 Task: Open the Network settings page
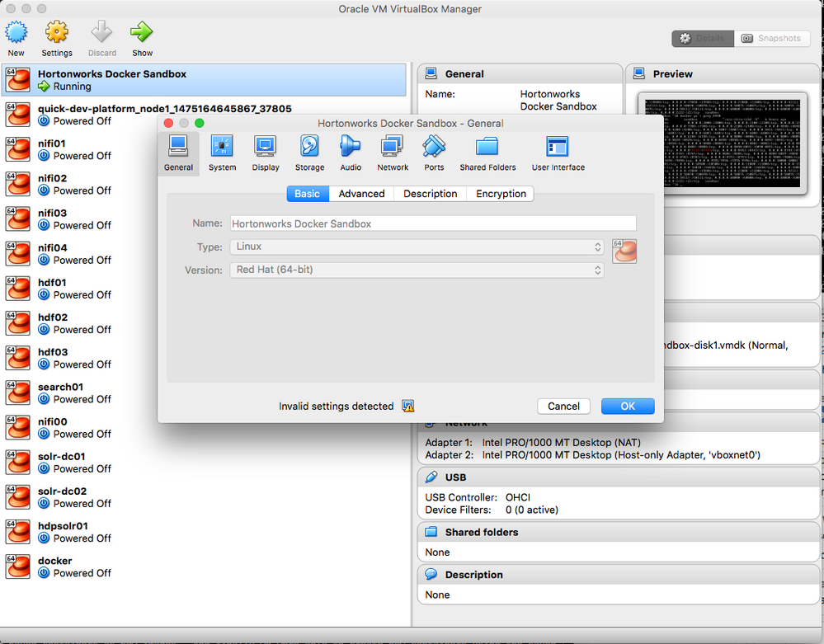point(392,153)
